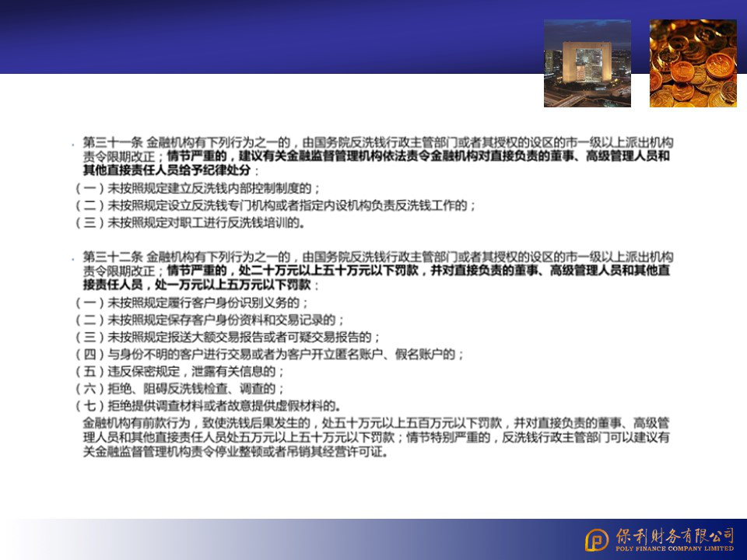The height and width of the screenshot is (560, 747).
Task: Click the orange Poly Finance logo icon
Action: pos(598,539)
